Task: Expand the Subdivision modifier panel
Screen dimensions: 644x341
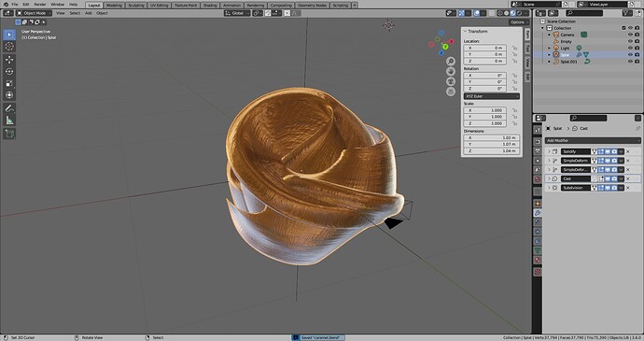Action: point(549,188)
